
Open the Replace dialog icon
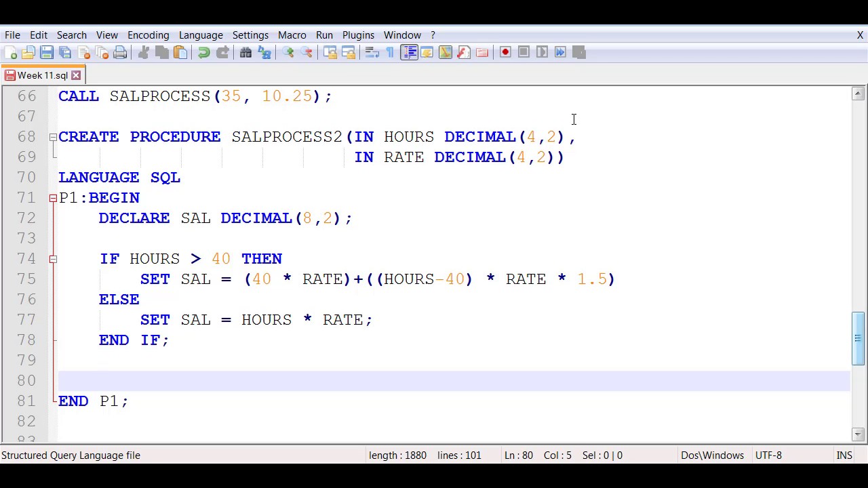264,52
